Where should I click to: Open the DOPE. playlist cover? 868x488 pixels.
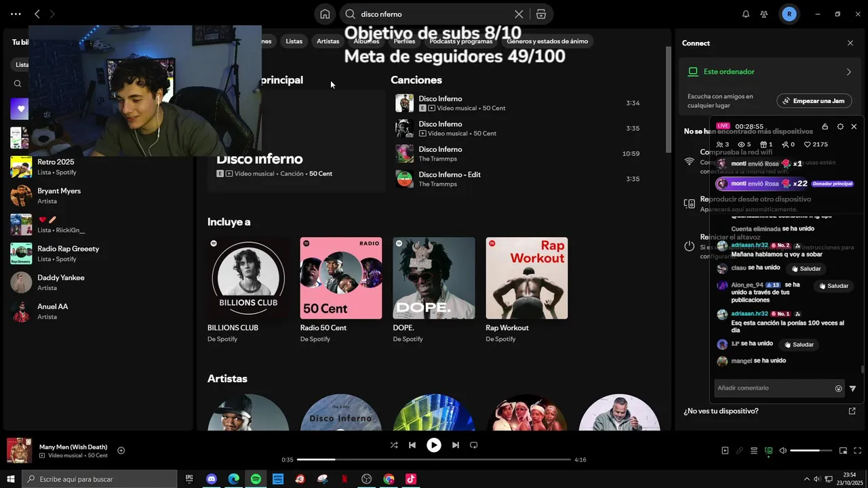point(434,278)
